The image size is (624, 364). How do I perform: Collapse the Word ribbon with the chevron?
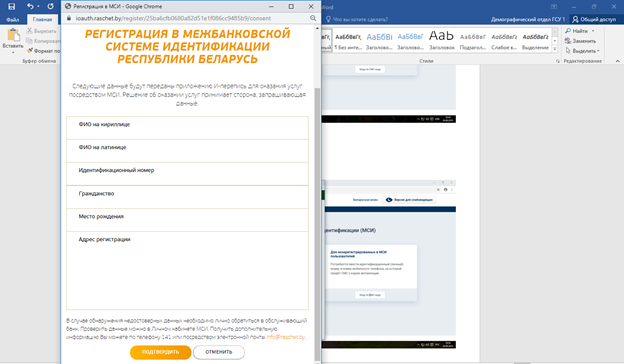pos(617,61)
